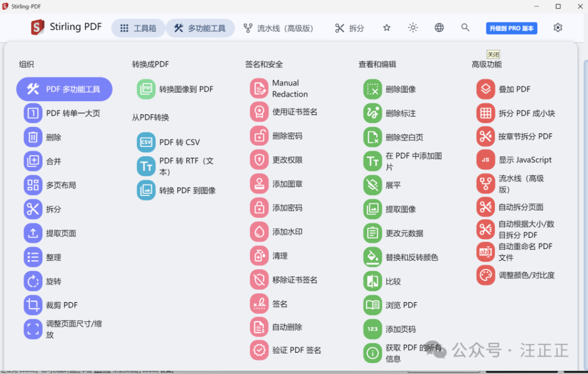Click the 升级到 PRO 版本 button
The height and width of the screenshot is (374, 588).
tap(512, 28)
